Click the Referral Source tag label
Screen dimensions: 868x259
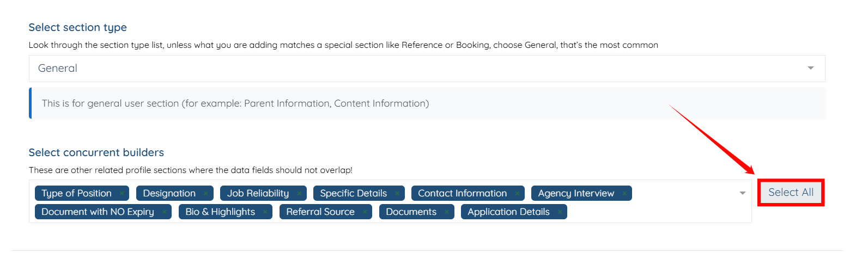coord(320,212)
